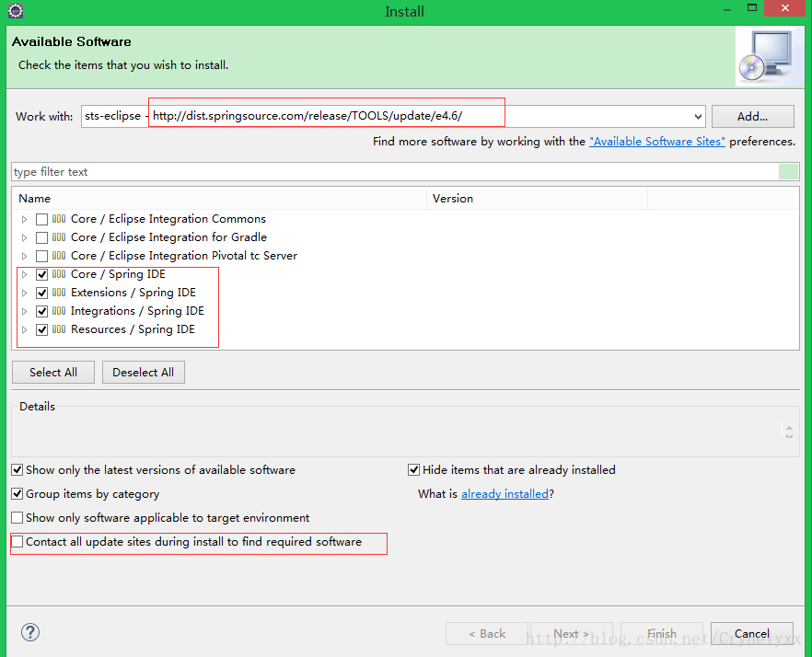Screen dimensions: 812x657
Task: Enable Contact all update sites checkbox
Action: [x=17, y=542]
